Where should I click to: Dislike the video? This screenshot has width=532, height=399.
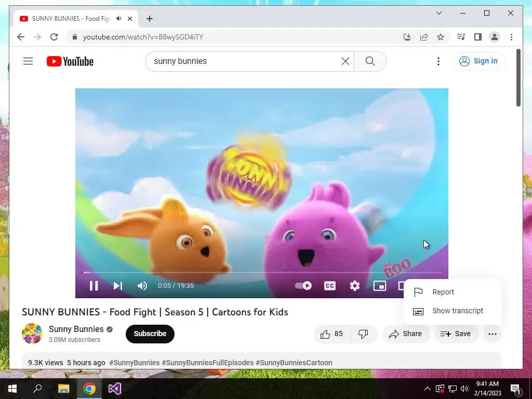[x=363, y=334]
